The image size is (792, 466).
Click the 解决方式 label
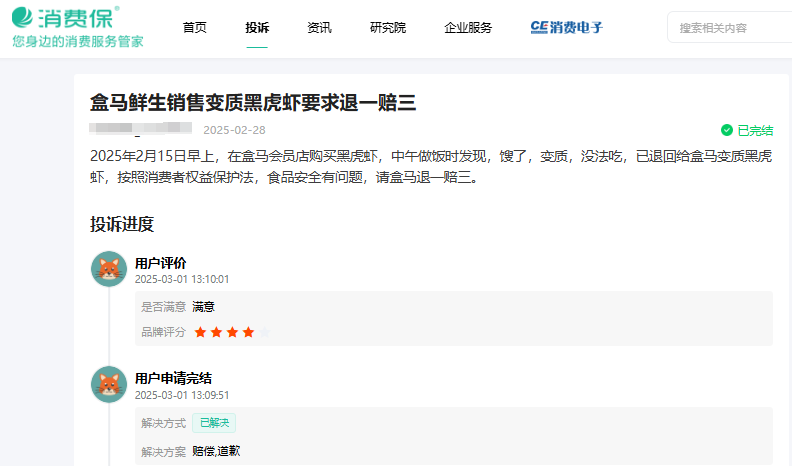pos(164,423)
